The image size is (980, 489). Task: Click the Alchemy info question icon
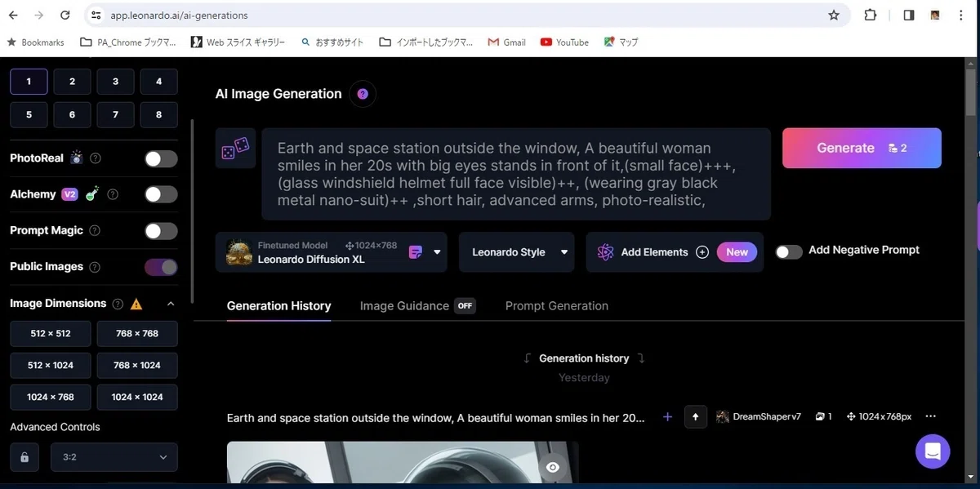[x=113, y=194]
